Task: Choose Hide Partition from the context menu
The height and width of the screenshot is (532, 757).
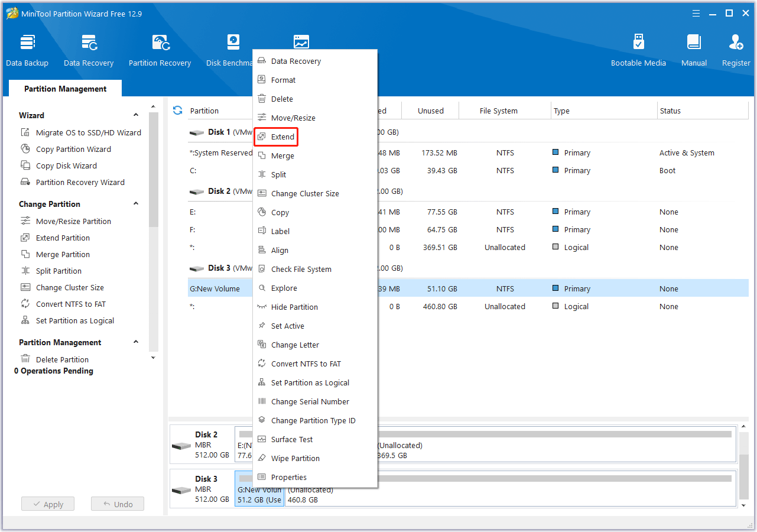Action: point(315,307)
